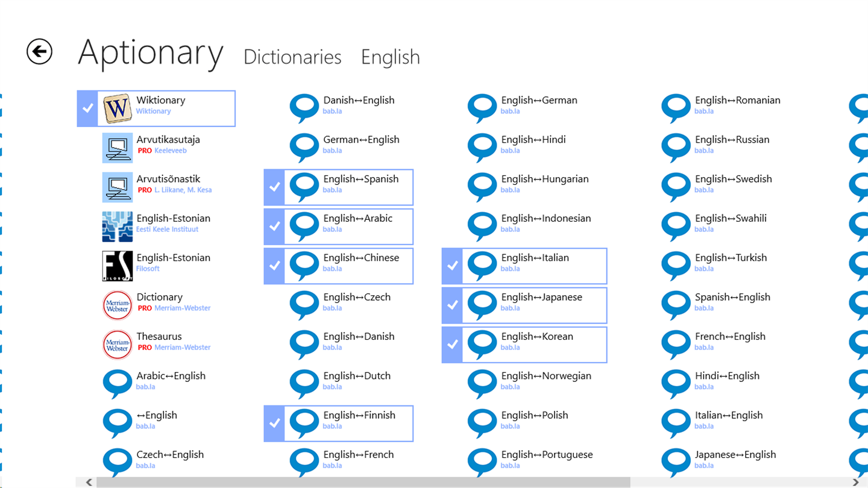Image resolution: width=868 pixels, height=488 pixels.
Task: Click the English↔Czech bab.la bubble icon
Action: pyautogui.click(x=304, y=305)
